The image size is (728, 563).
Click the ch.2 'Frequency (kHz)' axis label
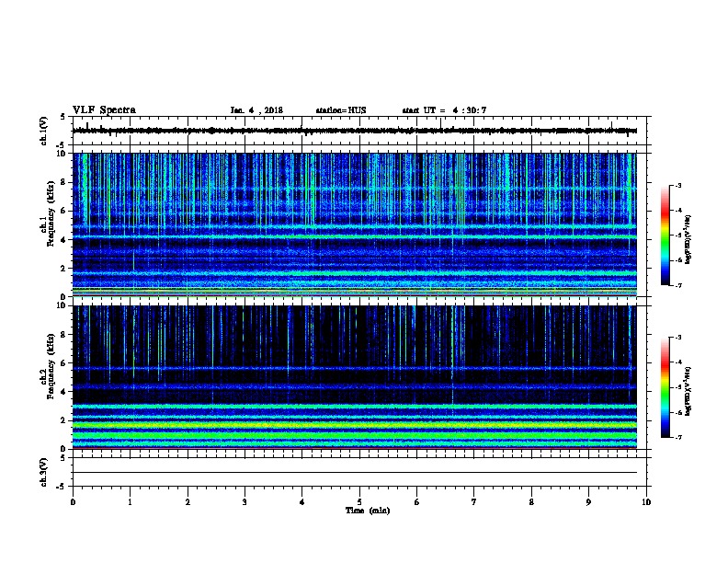[51, 365]
